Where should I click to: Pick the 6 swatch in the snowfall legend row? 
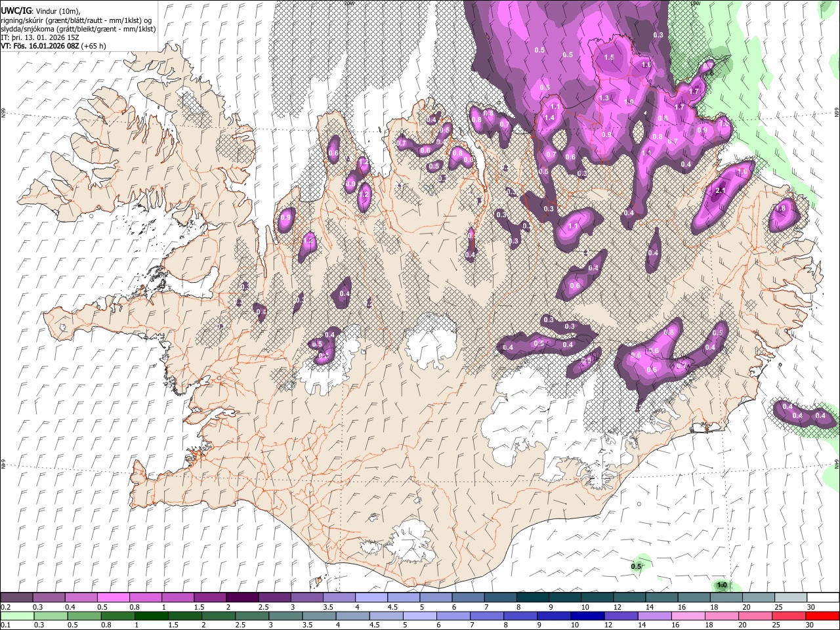click(x=469, y=598)
